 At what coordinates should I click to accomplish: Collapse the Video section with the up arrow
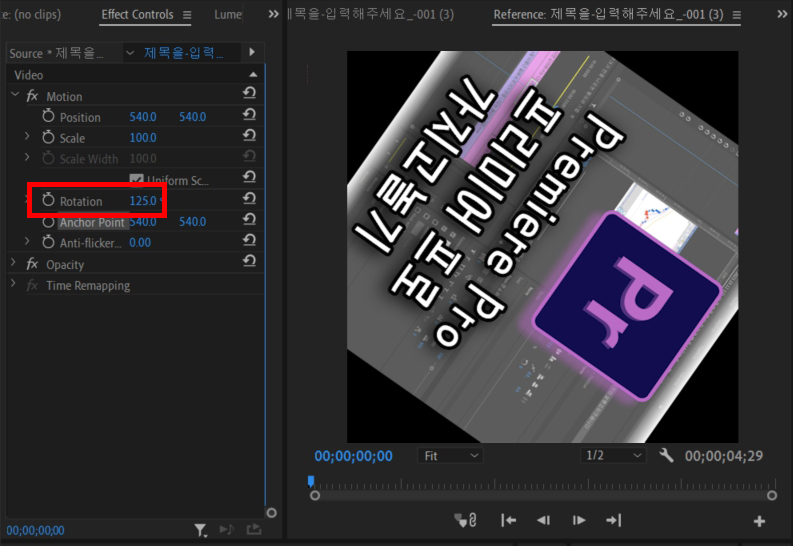253,75
